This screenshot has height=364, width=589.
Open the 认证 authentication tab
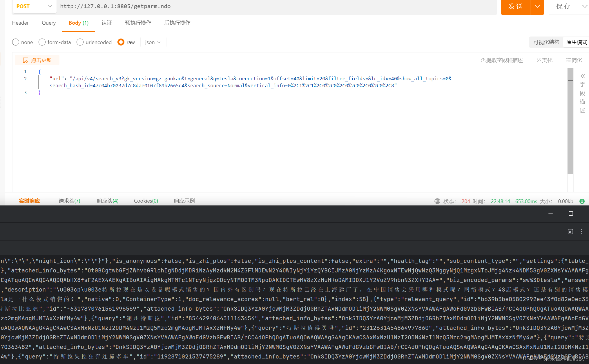(x=107, y=23)
